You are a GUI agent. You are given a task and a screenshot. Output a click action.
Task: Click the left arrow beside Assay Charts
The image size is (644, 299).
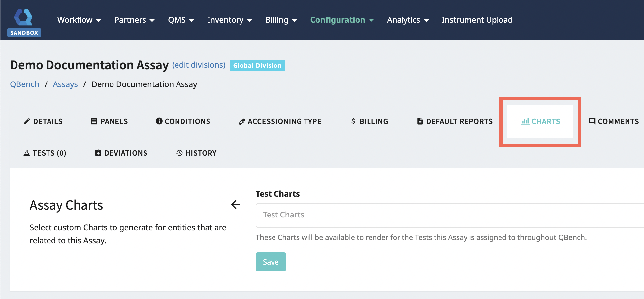pos(236,205)
